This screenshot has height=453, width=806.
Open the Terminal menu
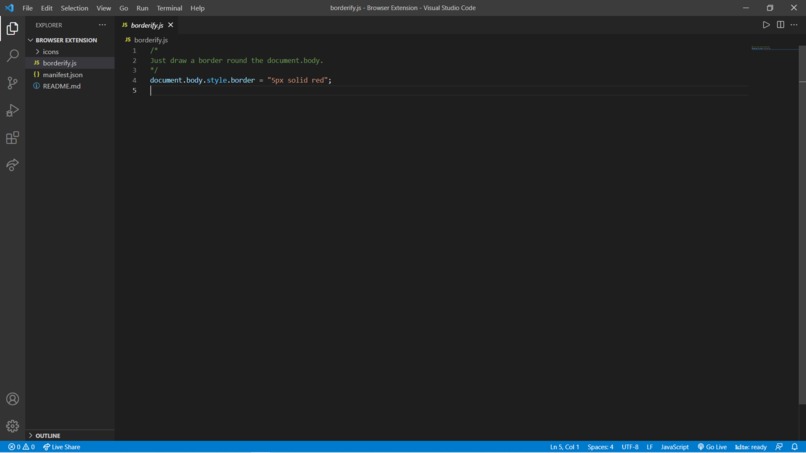[x=169, y=8]
